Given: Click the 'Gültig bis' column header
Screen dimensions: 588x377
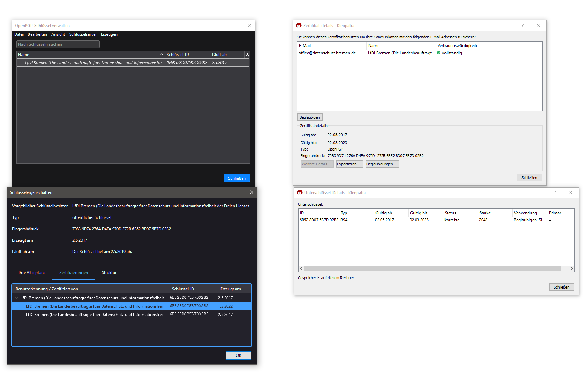Looking at the screenshot, I should [426, 213].
